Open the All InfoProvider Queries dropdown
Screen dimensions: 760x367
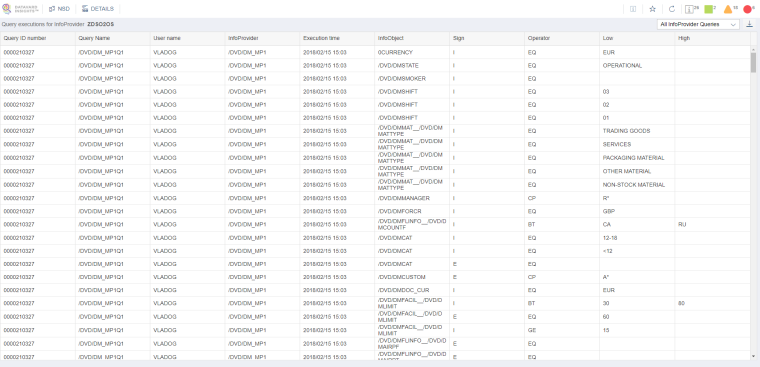(698, 24)
